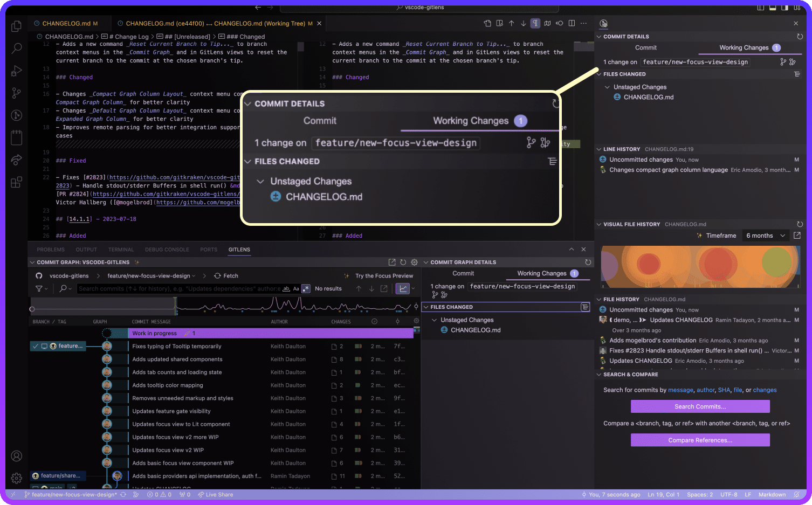812x505 pixels.
Task: Open the Explorer view in activity bar
Action: click(17, 26)
